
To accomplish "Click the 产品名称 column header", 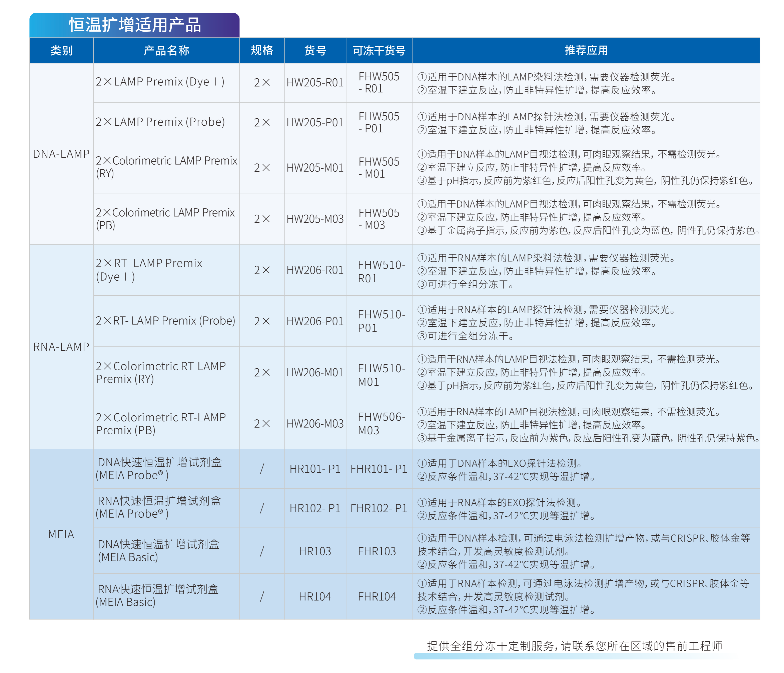I will click(x=166, y=50).
